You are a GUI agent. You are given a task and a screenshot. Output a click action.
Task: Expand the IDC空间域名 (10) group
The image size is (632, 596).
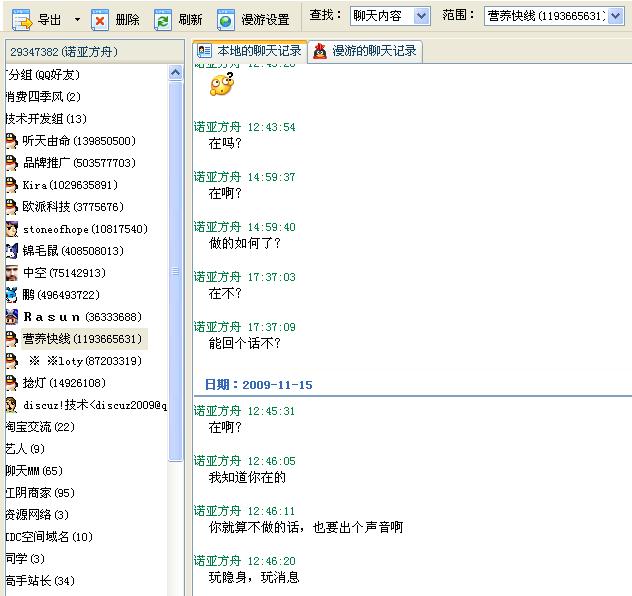click(49, 536)
